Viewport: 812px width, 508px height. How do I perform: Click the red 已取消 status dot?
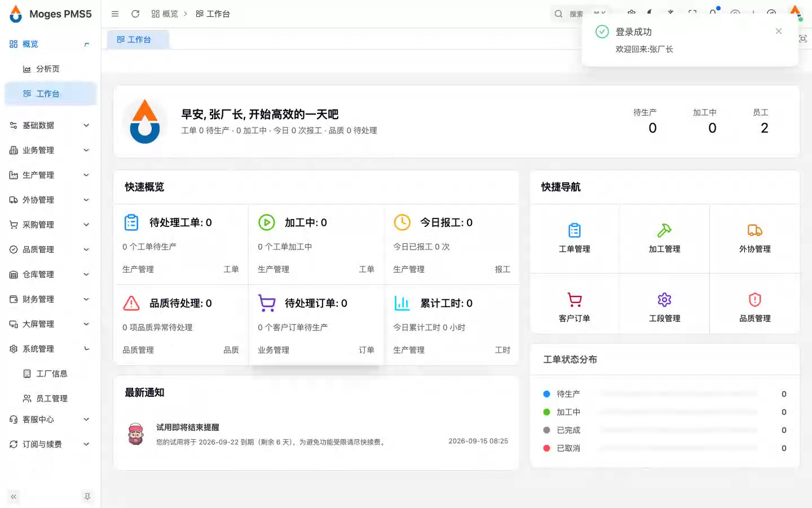pos(546,448)
